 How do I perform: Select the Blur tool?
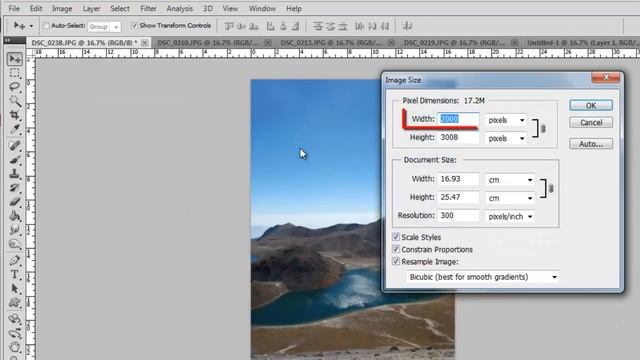click(15, 230)
